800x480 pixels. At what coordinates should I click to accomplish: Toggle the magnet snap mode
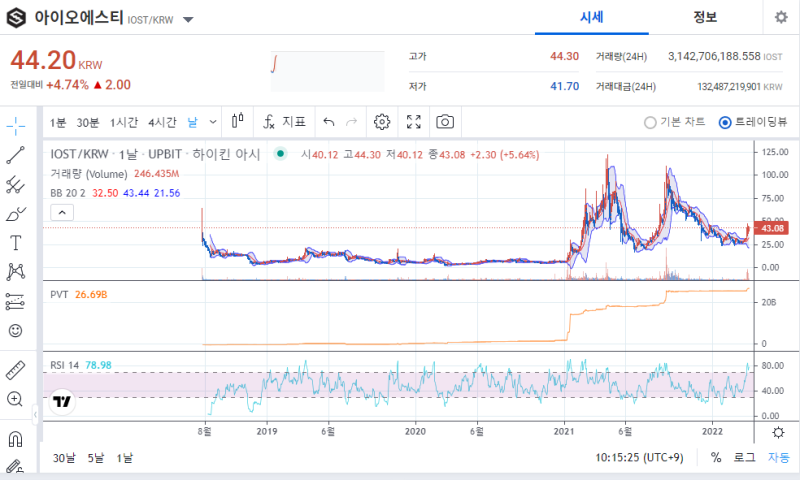(x=16, y=439)
